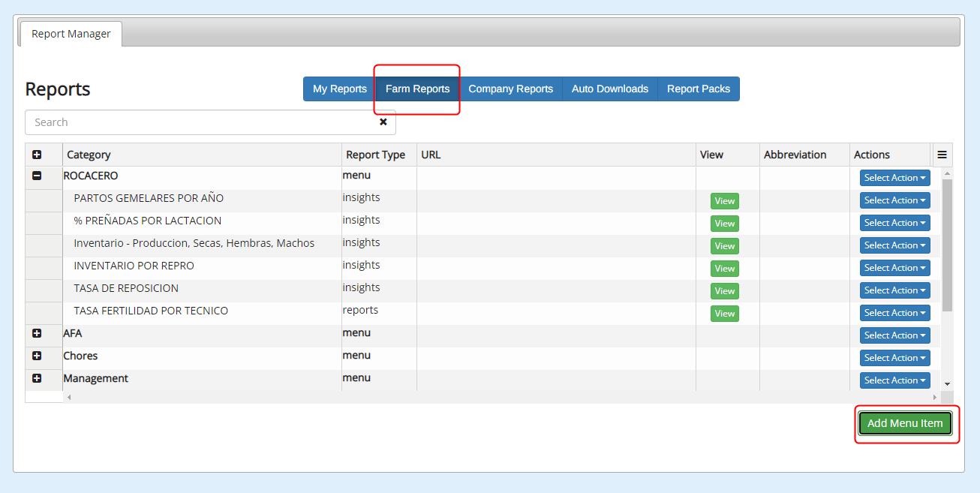Click into the Search input field
This screenshot has width=980, height=493.
(203, 122)
